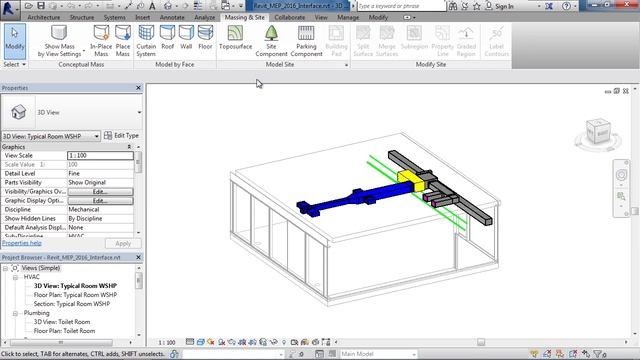
Task: Click the favorites star icon in title bar
Action: tap(476, 6)
